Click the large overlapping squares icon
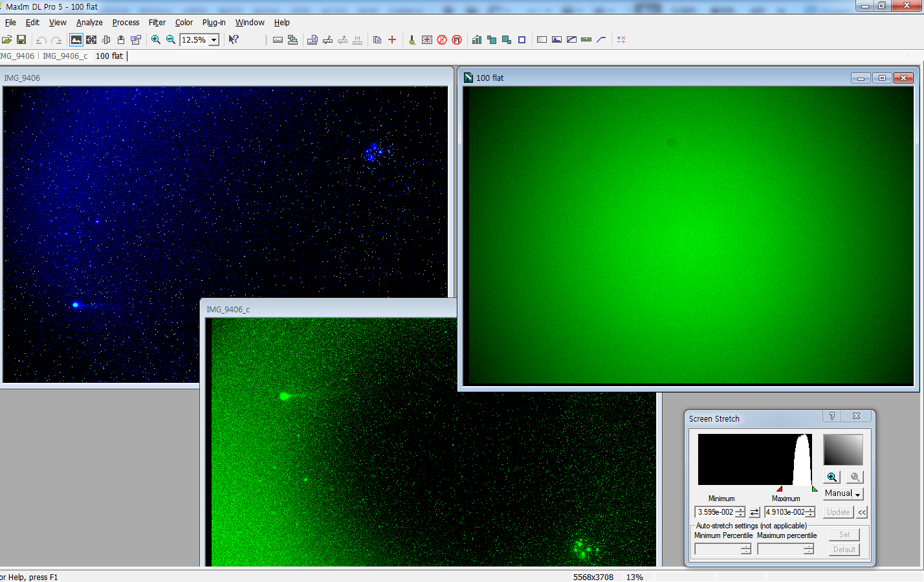 [507, 39]
